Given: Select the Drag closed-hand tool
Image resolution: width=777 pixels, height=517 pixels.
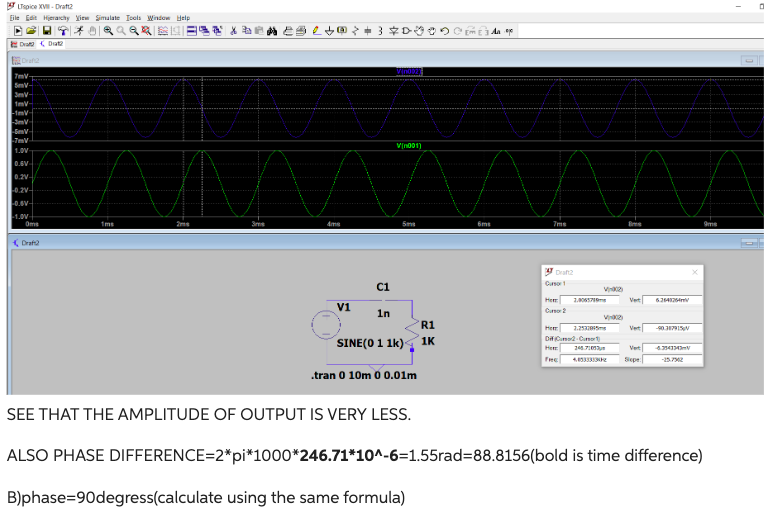Looking at the screenshot, I should click(x=432, y=31).
